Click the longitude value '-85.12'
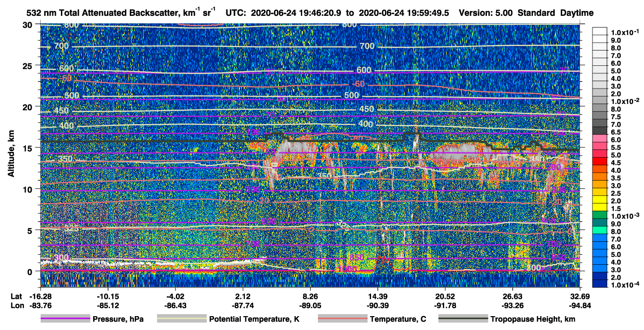This screenshot has width=644, height=330. (107, 306)
